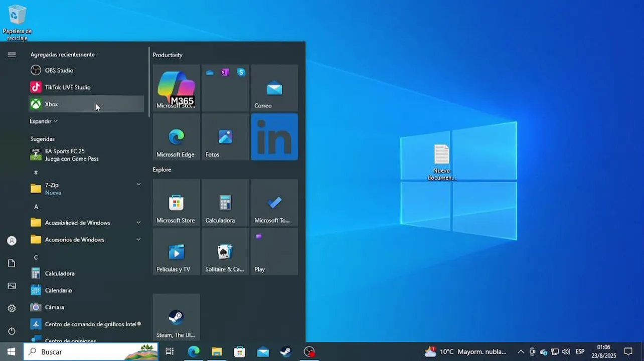This screenshot has width=644, height=361.
Task: Open the Solitaire & Casual Games tile
Action: click(225, 252)
